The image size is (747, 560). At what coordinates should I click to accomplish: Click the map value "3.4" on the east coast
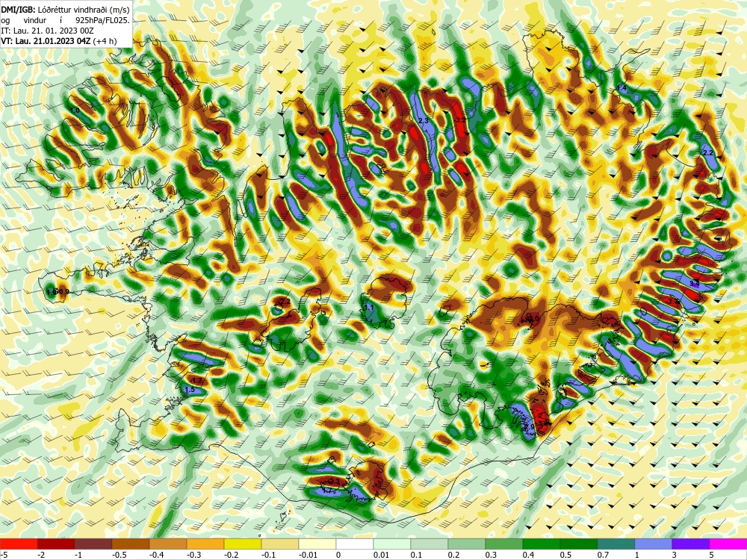[695, 284]
